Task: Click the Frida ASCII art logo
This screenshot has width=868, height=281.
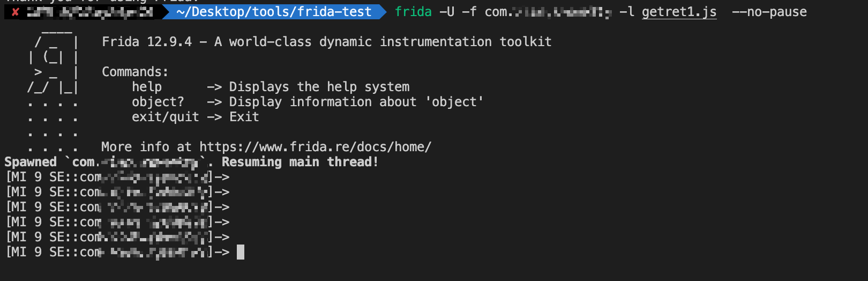Action: point(54,64)
